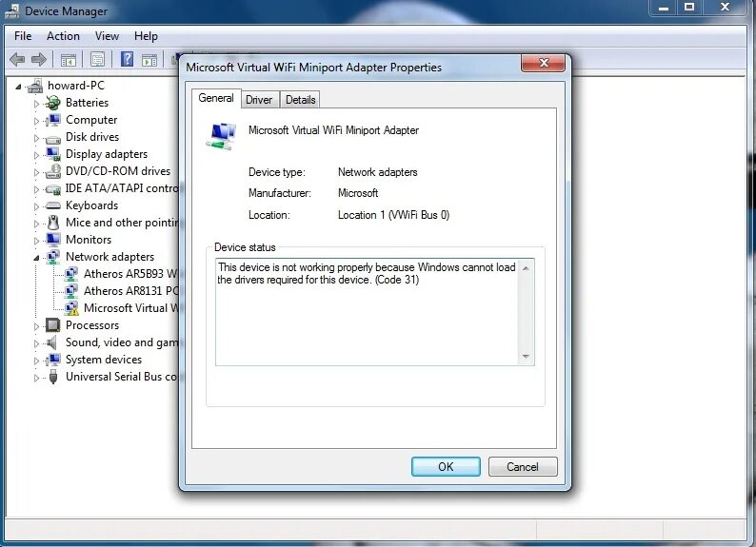Select the System devices label
The height and width of the screenshot is (547, 756).
pyautogui.click(x=104, y=360)
